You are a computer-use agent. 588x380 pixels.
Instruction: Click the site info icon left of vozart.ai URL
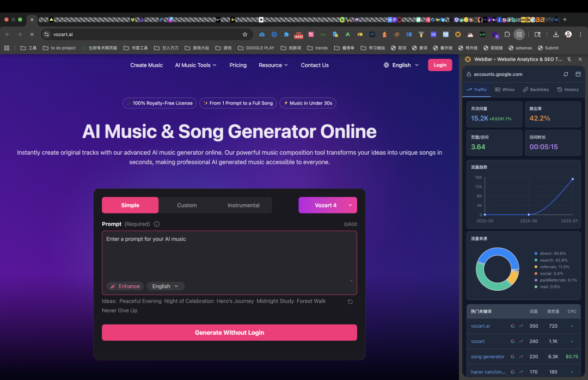pos(46,34)
